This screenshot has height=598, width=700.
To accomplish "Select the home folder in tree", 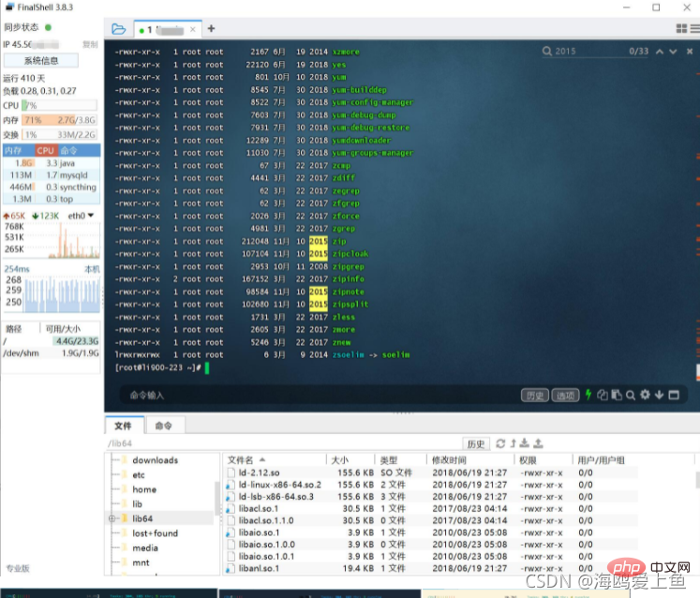I will coord(144,489).
